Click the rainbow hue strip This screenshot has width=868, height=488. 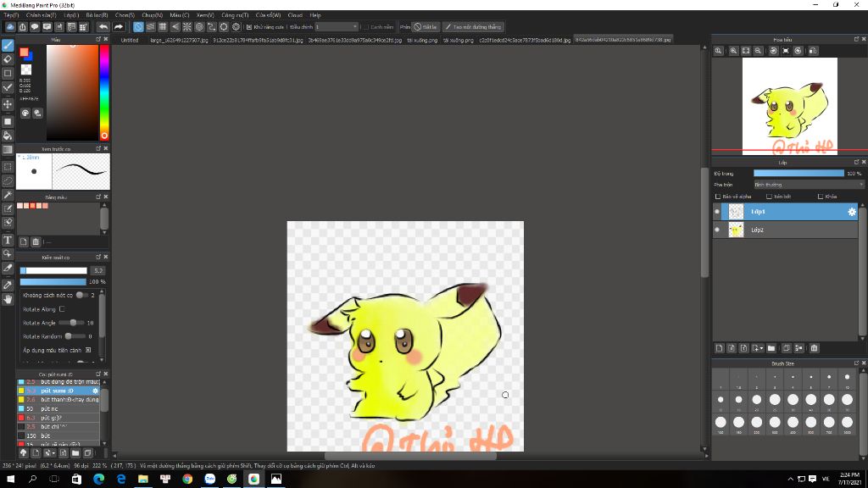[104, 92]
